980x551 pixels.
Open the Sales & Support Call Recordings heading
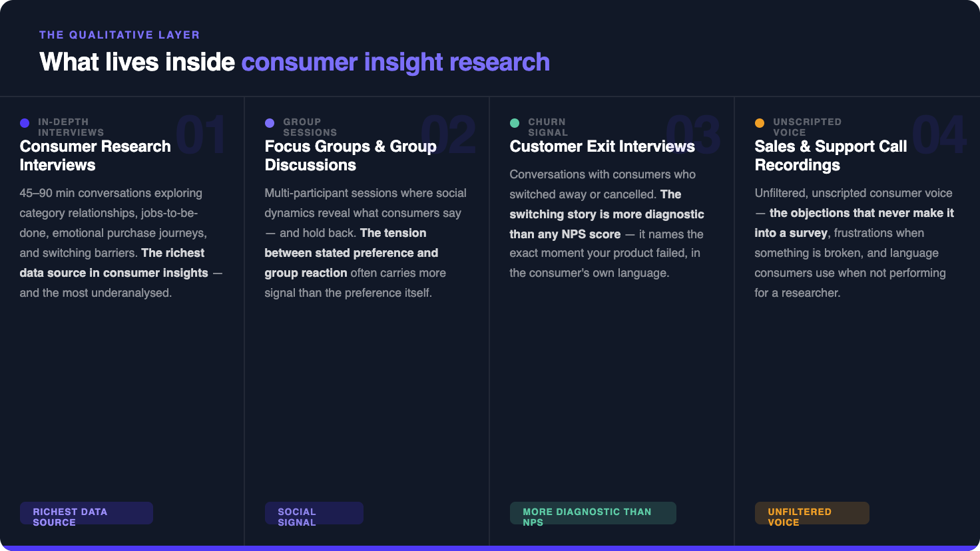pos(831,156)
